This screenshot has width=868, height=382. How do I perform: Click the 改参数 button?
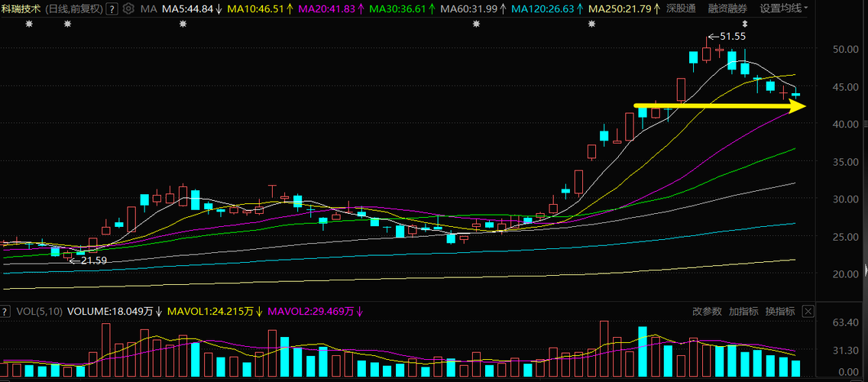[x=707, y=312]
